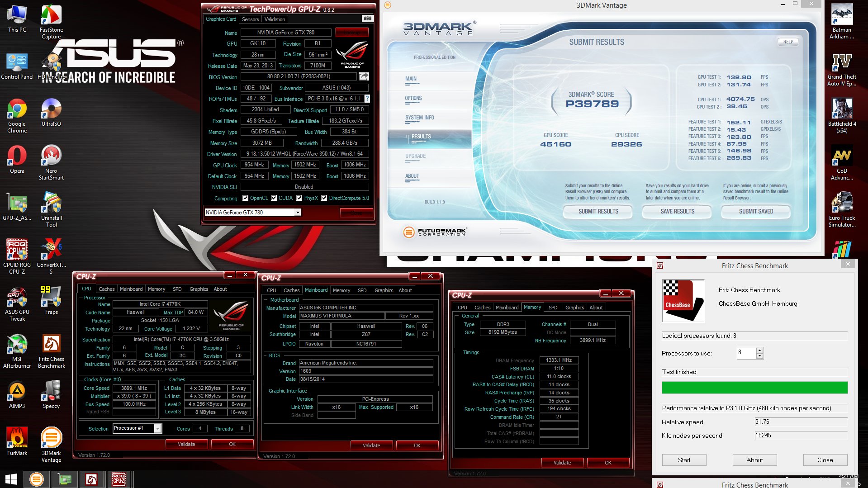Click the GPU-Z screenshot camera icon
This screenshot has height=488, width=868.
coord(368,19)
